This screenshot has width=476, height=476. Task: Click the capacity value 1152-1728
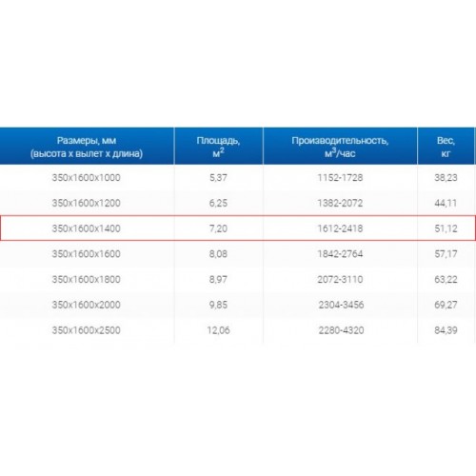(340, 177)
